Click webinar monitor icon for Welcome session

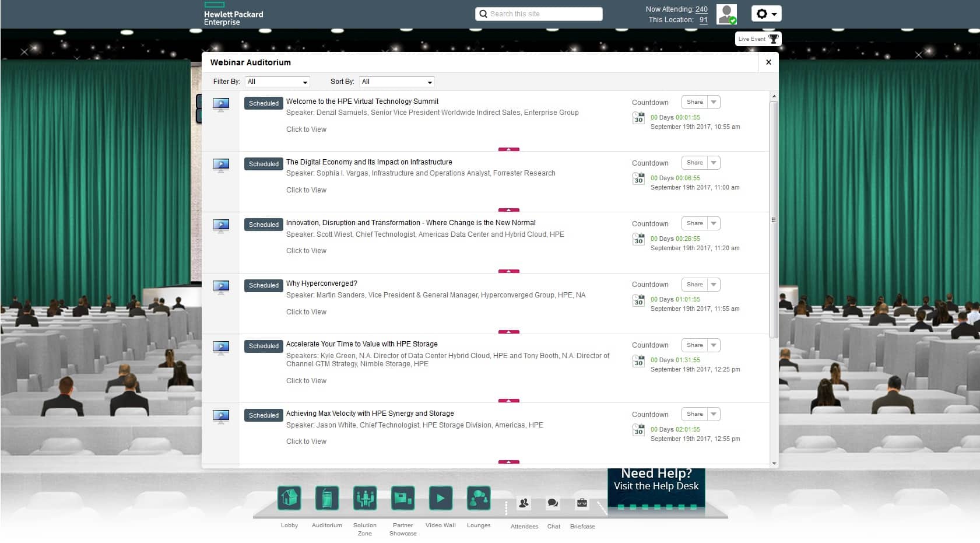click(x=221, y=105)
